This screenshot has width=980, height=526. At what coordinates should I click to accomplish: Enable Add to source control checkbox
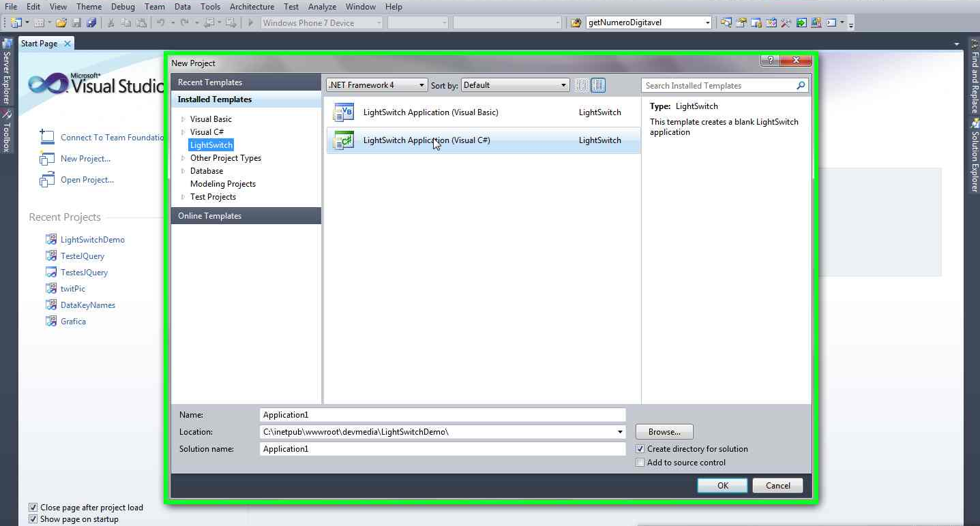pyautogui.click(x=640, y=463)
